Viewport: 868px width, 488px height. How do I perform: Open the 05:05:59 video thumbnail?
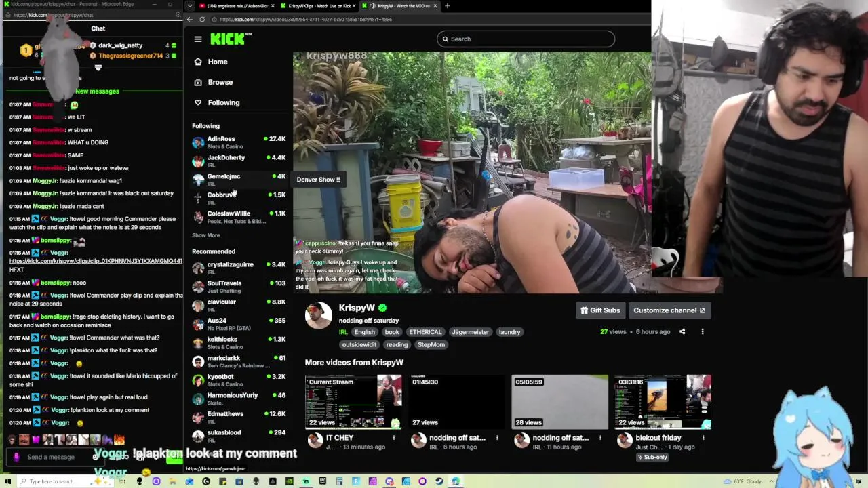(x=559, y=402)
